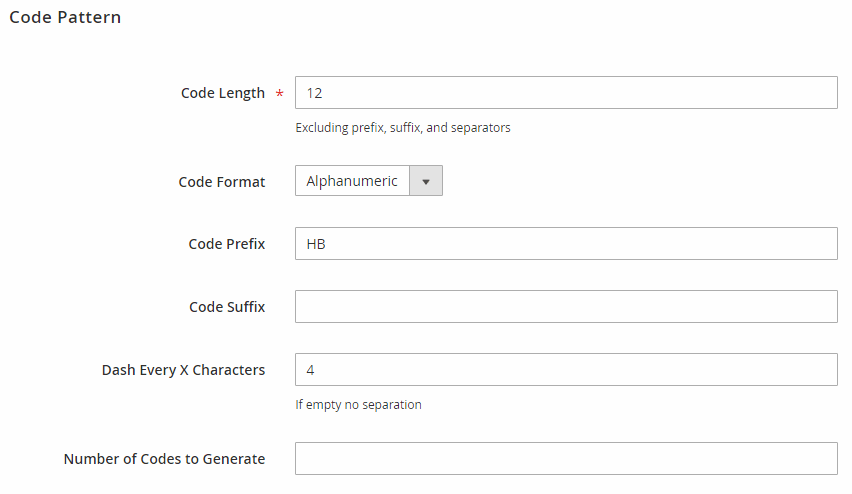Click the Code Length label

pyautogui.click(x=223, y=93)
